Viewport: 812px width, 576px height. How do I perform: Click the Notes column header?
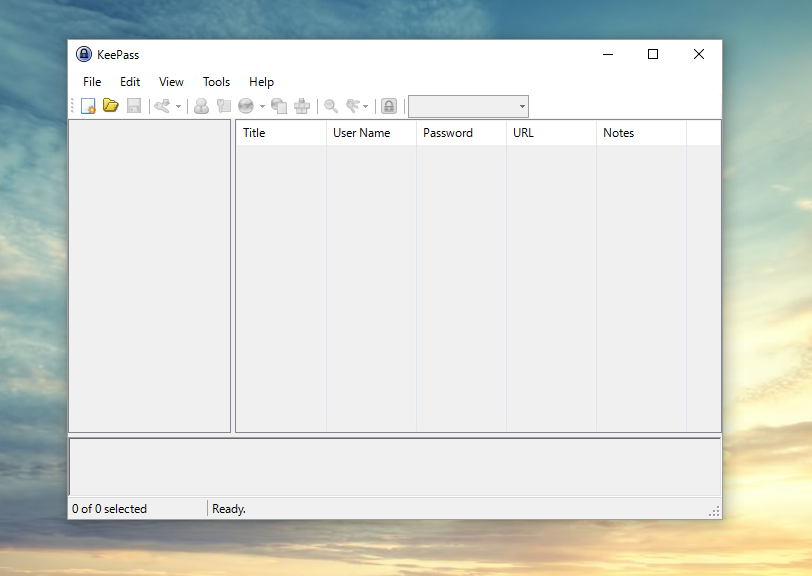click(x=640, y=133)
